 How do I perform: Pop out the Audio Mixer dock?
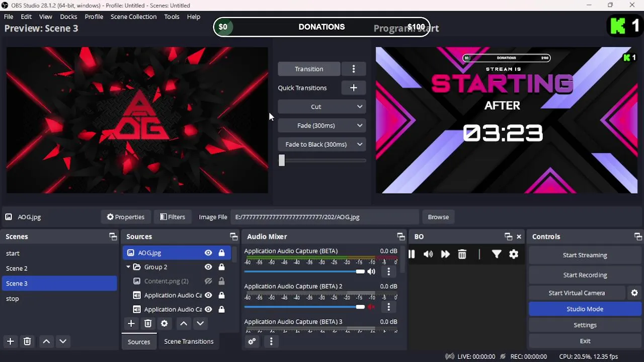tap(400, 236)
